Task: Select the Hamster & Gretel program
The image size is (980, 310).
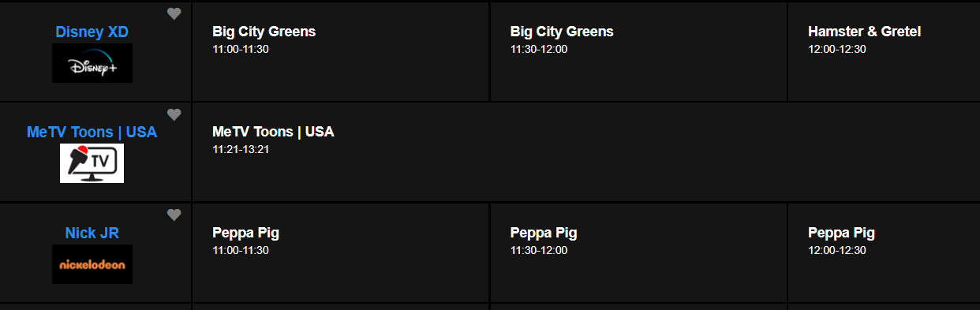Action: (885, 51)
